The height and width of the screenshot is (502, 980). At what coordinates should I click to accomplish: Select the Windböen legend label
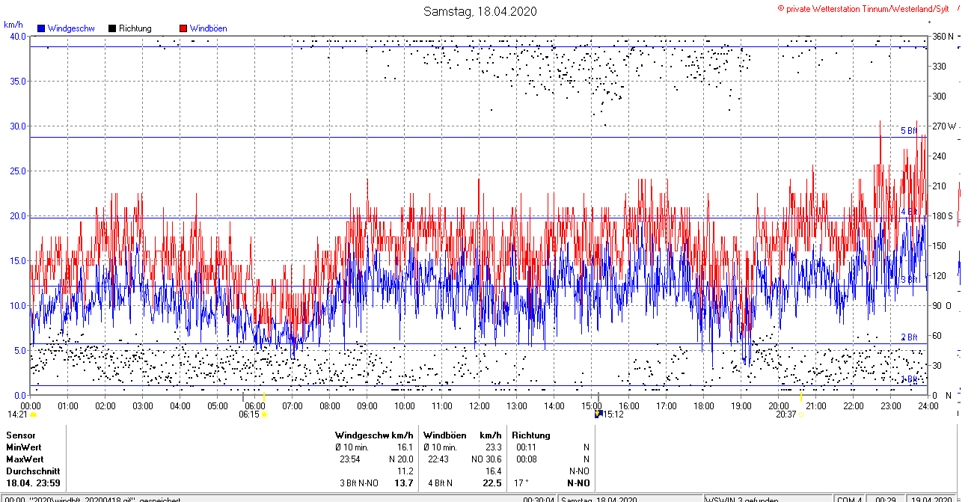pyautogui.click(x=208, y=28)
